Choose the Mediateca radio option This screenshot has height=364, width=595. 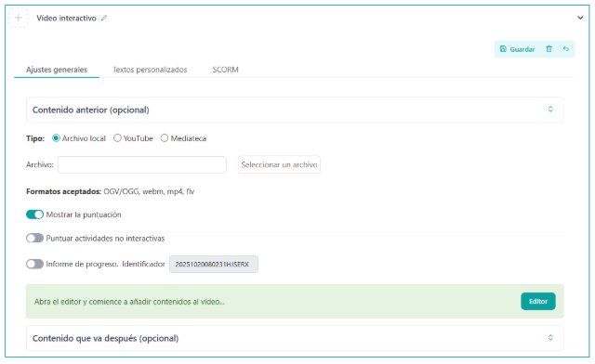(165, 138)
